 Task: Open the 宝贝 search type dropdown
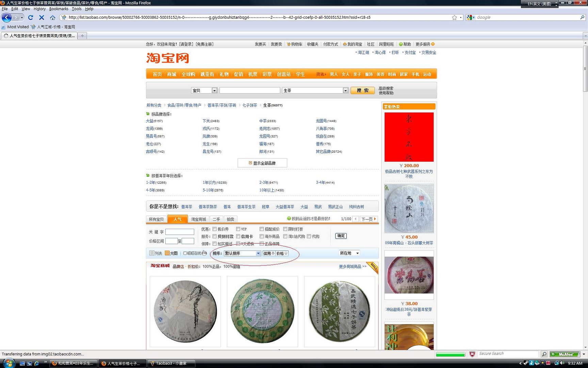click(x=204, y=90)
